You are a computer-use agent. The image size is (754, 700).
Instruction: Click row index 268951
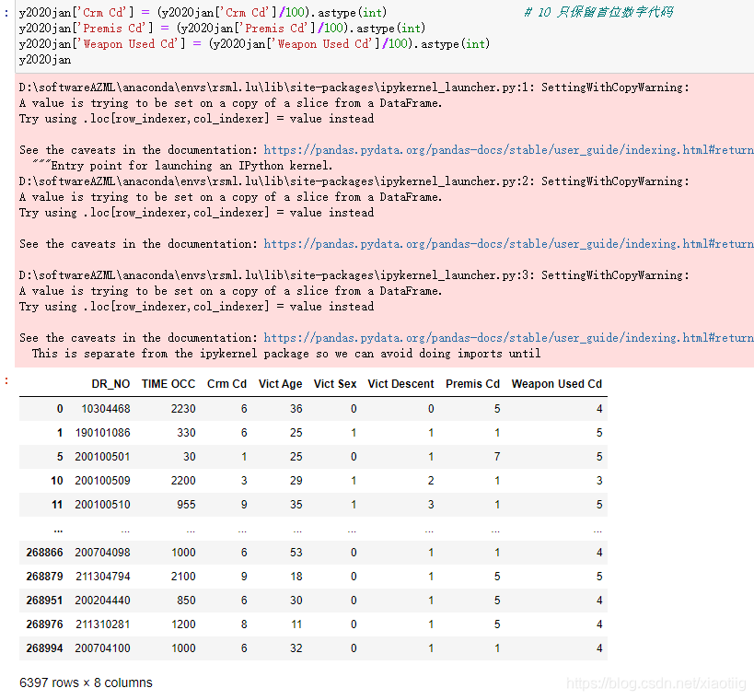click(45, 601)
